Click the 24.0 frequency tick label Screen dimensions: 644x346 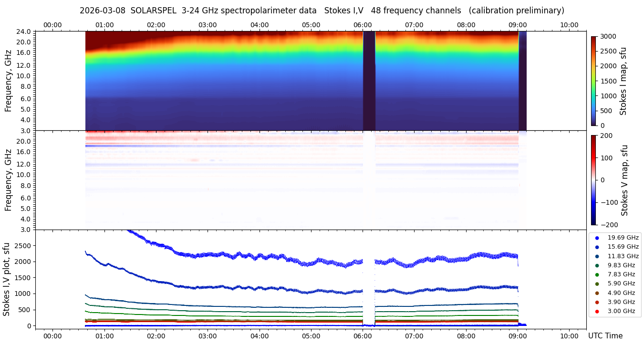[x=24, y=31]
